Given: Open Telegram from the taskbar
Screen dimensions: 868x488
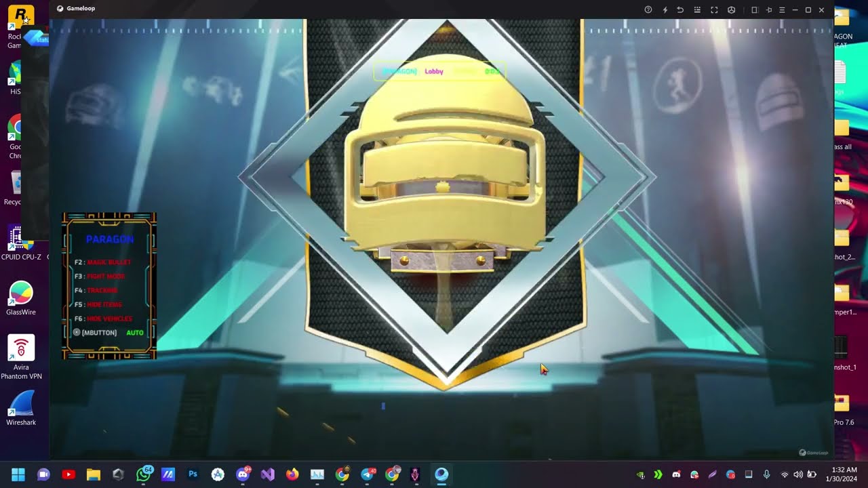Looking at the screenshot, I should [367, 474].
